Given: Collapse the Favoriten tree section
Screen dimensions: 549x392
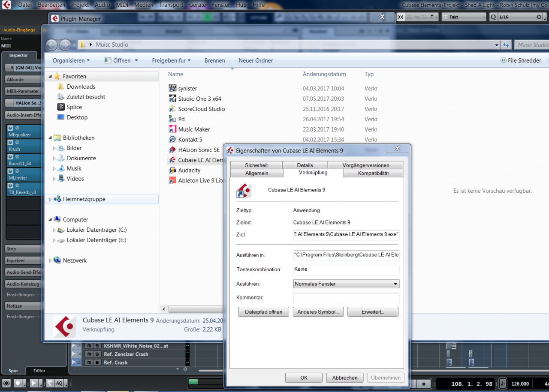Looking at the screenshot, I should coord(51,76).
